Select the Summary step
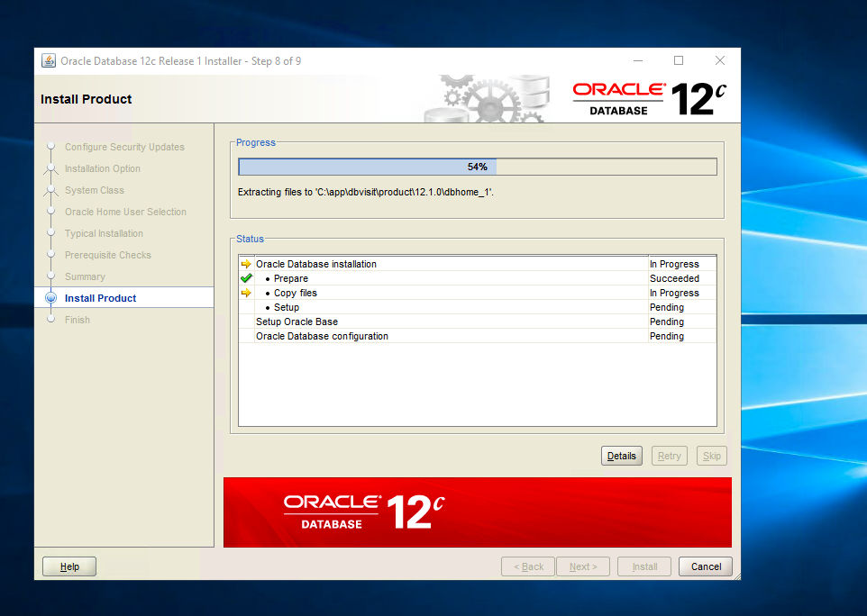The height and width of the screenshot is (616, 867). click(85, 276)
